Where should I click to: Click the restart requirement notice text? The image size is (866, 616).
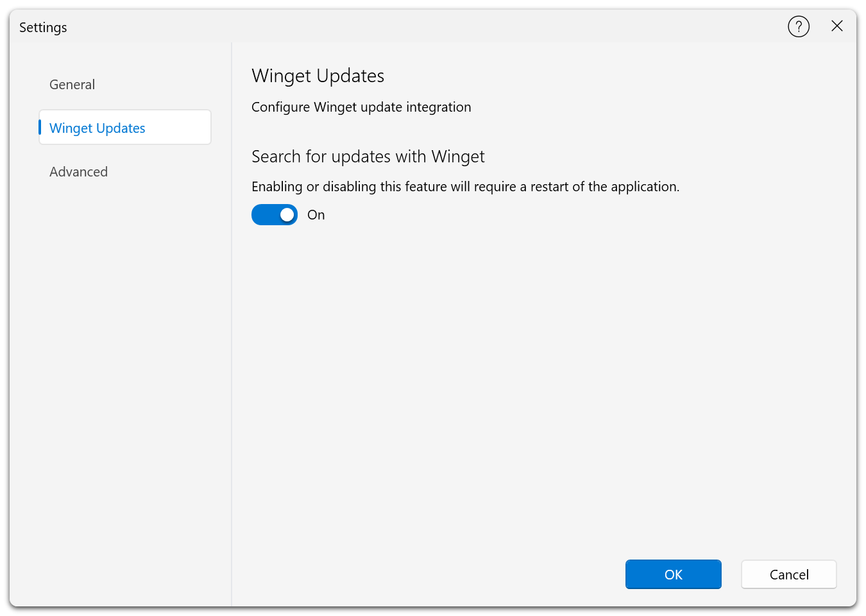pyautogui.click(x=466, y=187)
